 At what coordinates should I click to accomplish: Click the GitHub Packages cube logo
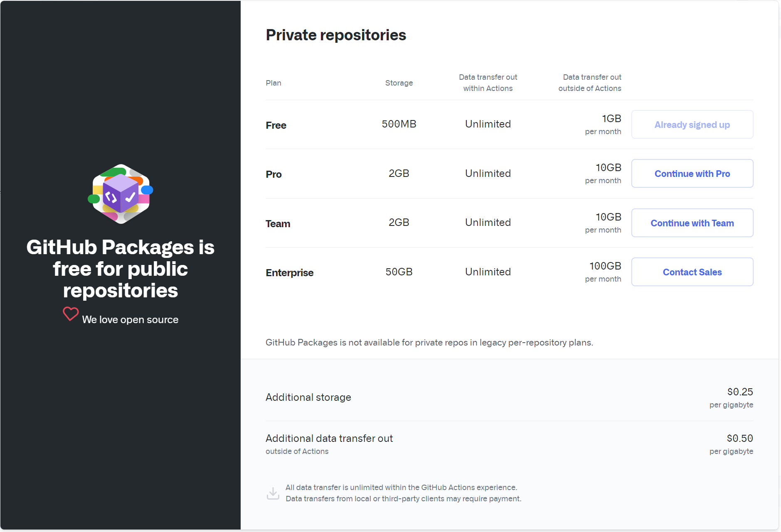click(x=121, y=194)
